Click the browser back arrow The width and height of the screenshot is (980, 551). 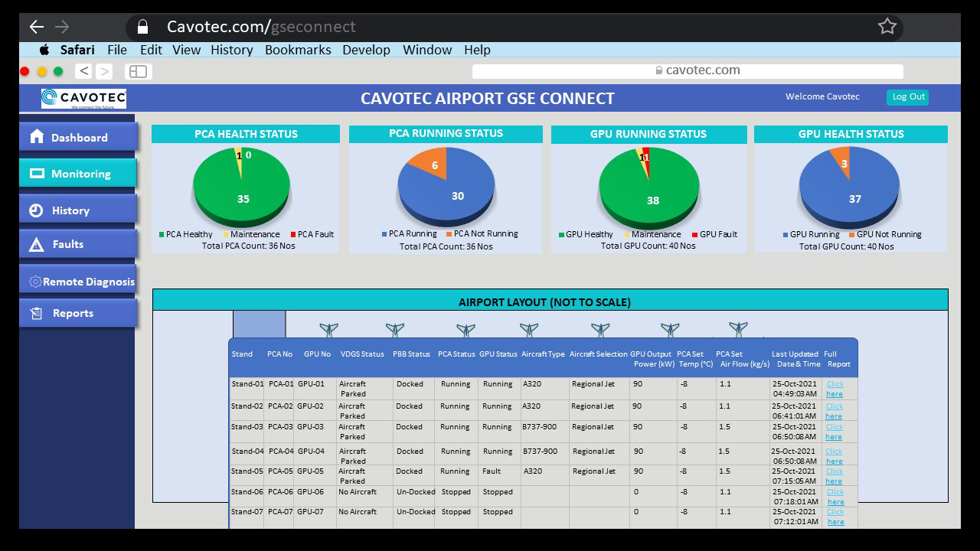click(36, 27)
